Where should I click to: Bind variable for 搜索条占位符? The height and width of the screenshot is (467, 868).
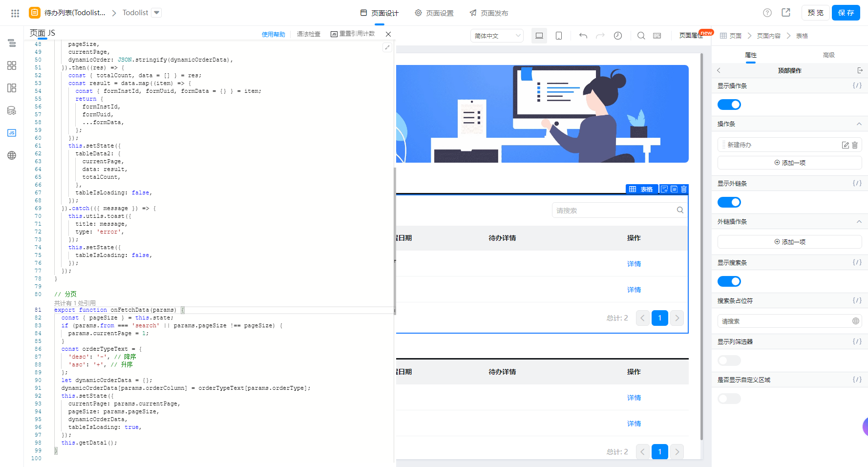point(857,300)
